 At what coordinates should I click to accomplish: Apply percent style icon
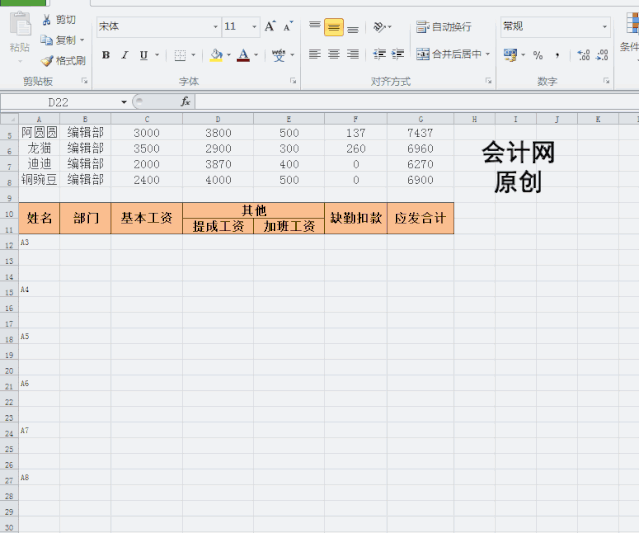point(538,55)
